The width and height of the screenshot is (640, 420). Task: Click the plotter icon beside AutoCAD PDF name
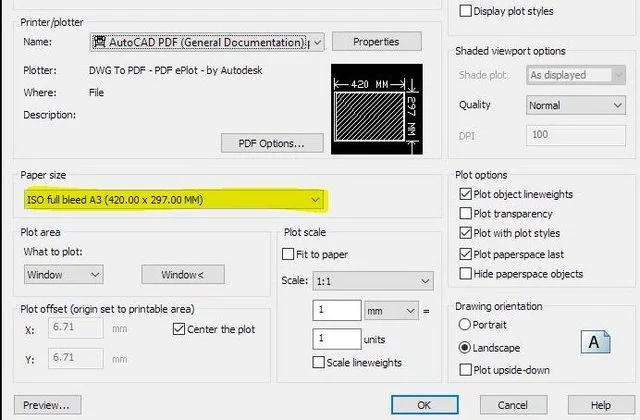point(99,42)
